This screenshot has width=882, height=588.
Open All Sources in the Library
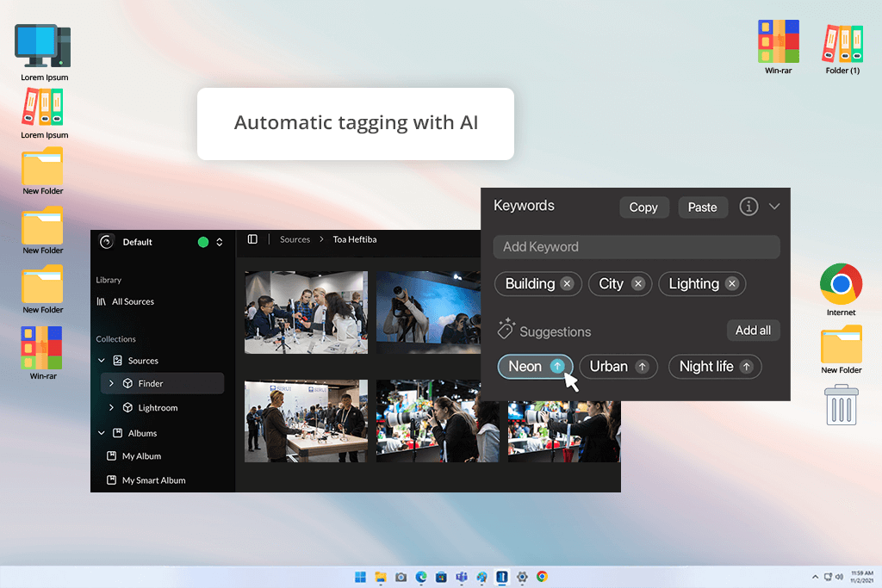[125, 302]
